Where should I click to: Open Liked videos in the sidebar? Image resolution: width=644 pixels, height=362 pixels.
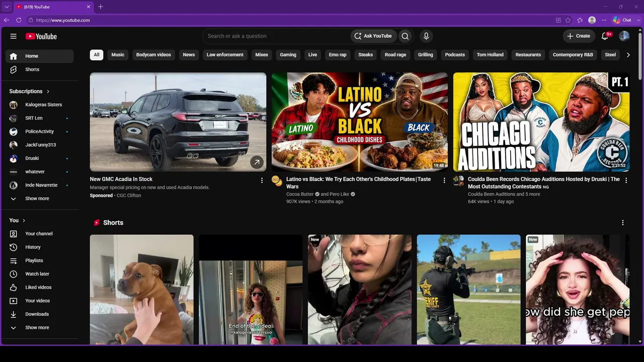40,288
